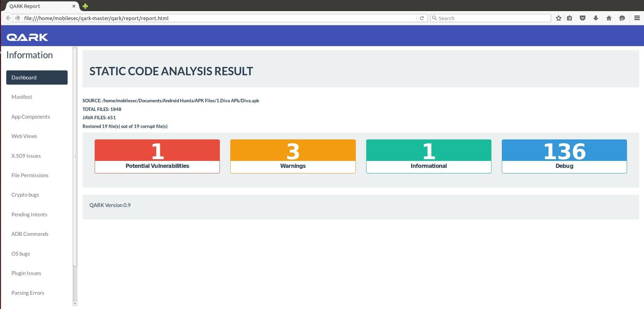Bookmark this page with the star icon
The width and height of the screenshot is (644, 309).
point(558,18)
